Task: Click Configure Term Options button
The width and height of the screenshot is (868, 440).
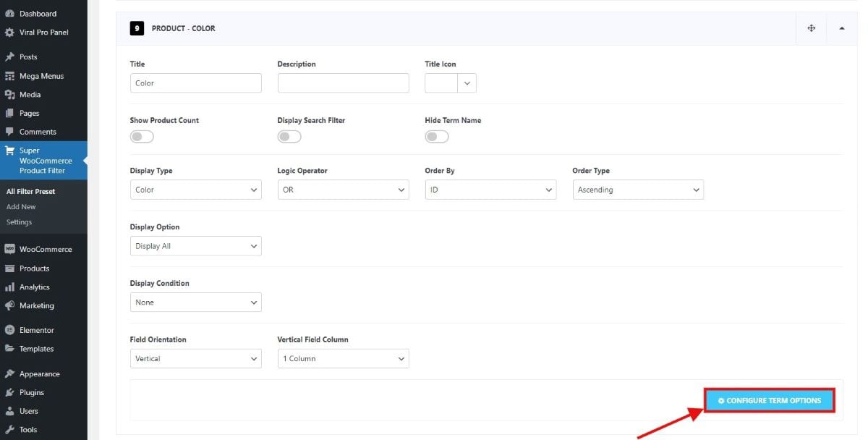Action: coord(770,400)
